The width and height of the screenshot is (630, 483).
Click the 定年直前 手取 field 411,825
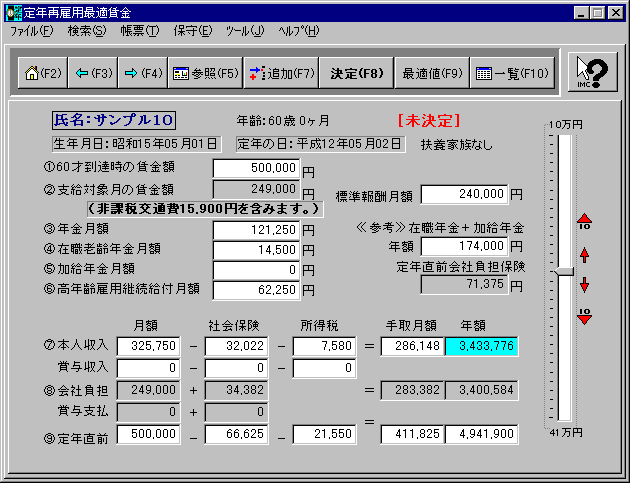[412, 434]
